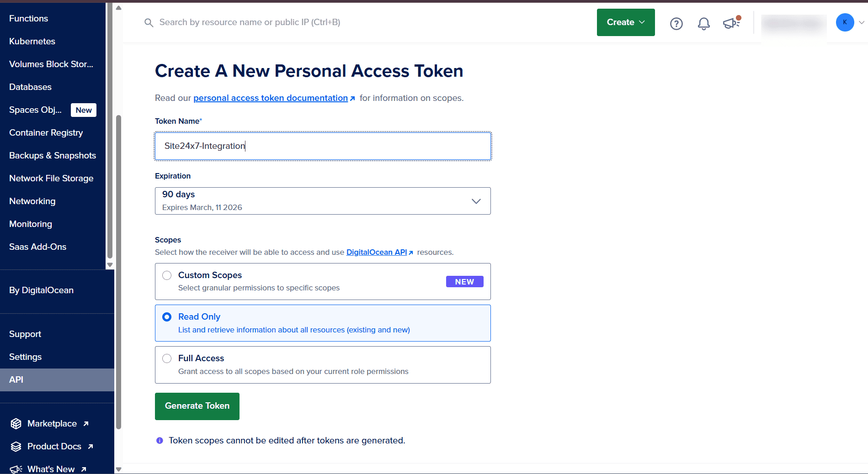The width and height of the screenshot is (868, 474).
Task: Open Marketplace from the sidebar icon
Action: click(x=16, y=424)
